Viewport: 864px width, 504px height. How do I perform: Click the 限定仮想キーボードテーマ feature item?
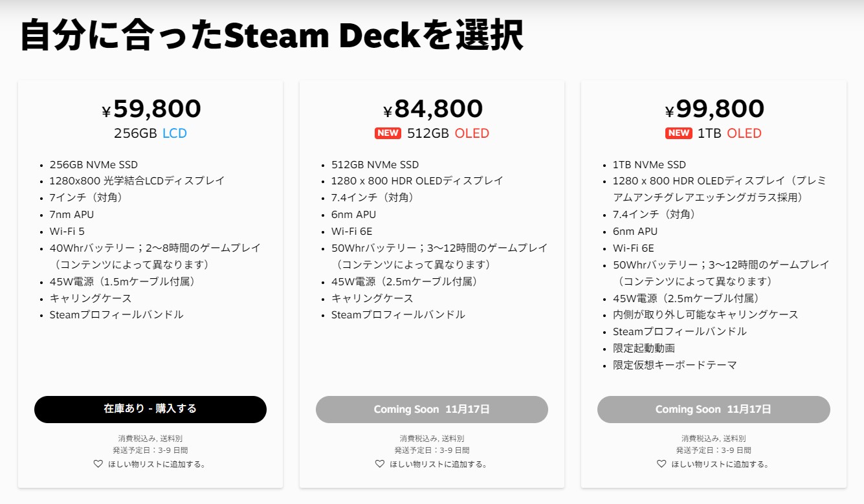[675, 365]
